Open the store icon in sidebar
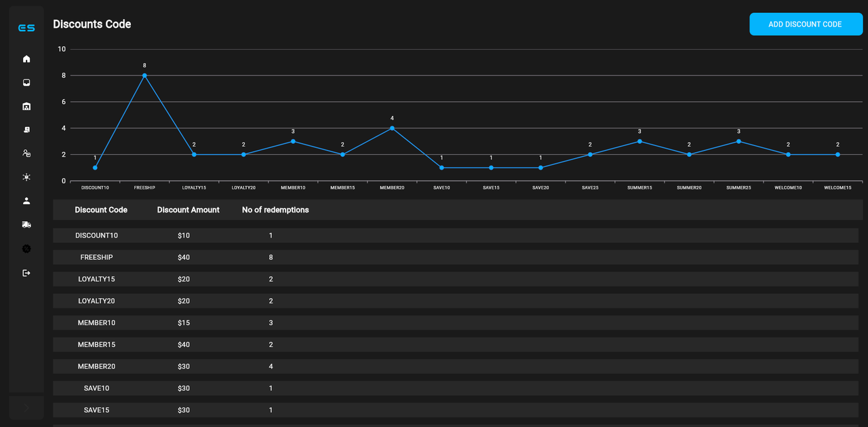Image resolution: width=868 pixels, height=427 pixels. coord(26,106)
